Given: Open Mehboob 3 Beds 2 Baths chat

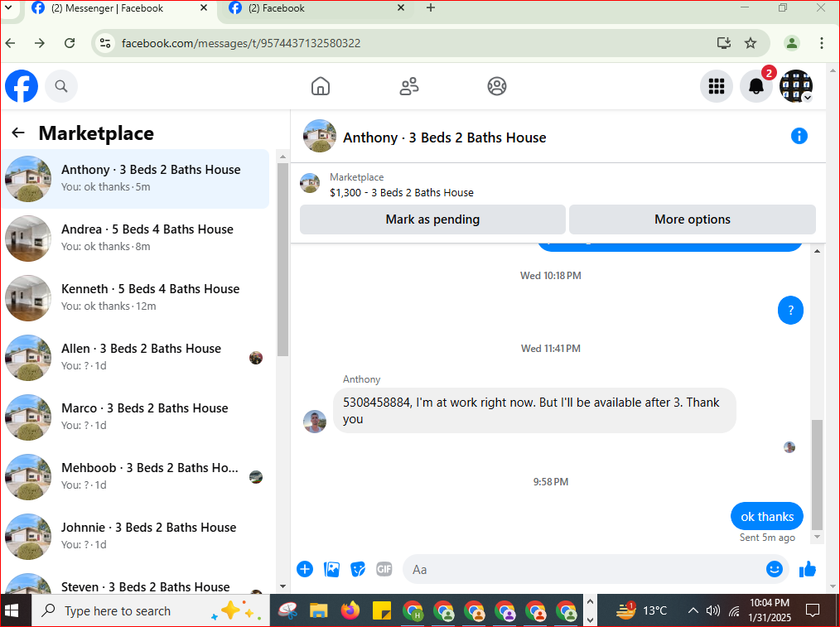Looking at the screenshot, I should tap(135, 476).
